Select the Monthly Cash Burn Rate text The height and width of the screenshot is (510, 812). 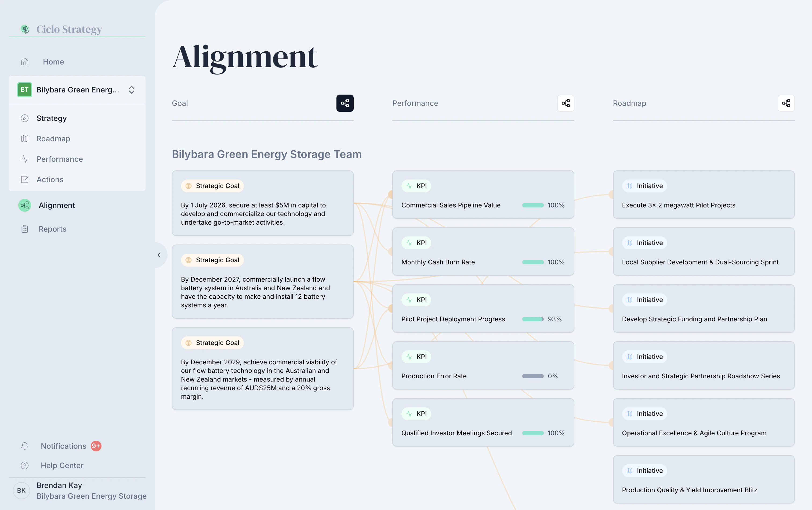click(x=438, y=262)
